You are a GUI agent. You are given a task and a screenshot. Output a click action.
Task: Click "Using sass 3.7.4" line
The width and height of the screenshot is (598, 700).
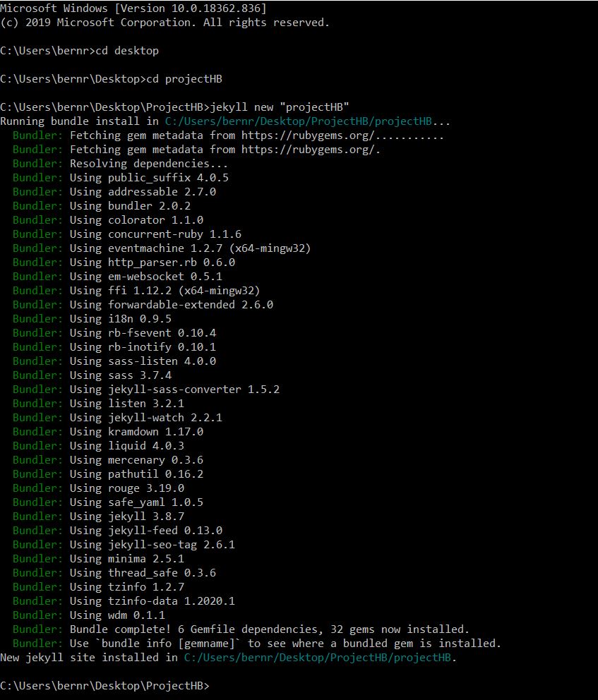point(92,375)
